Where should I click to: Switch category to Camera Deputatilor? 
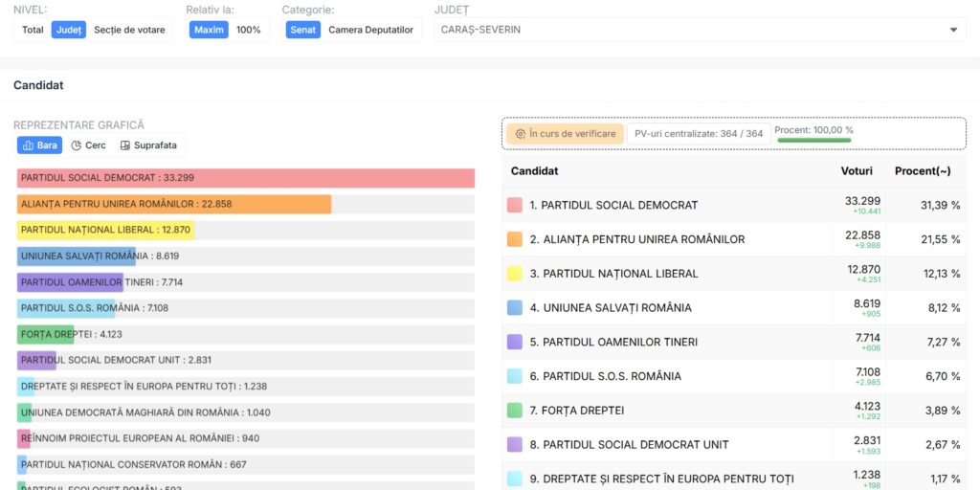tap(370, 30)
